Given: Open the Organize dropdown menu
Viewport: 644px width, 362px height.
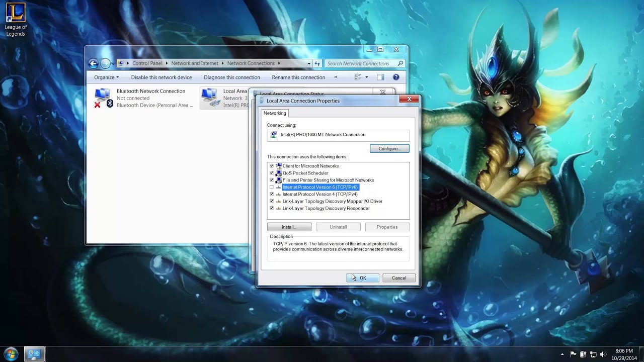Looking at the screenshot, I should 106,77.
